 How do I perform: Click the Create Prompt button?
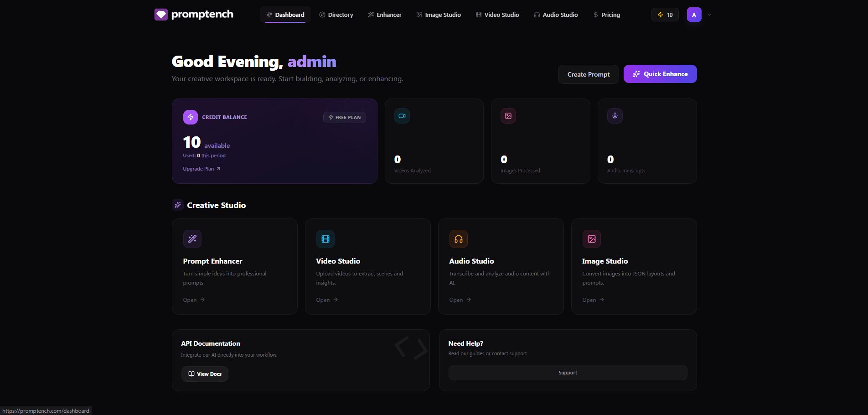tap(588, 74)
